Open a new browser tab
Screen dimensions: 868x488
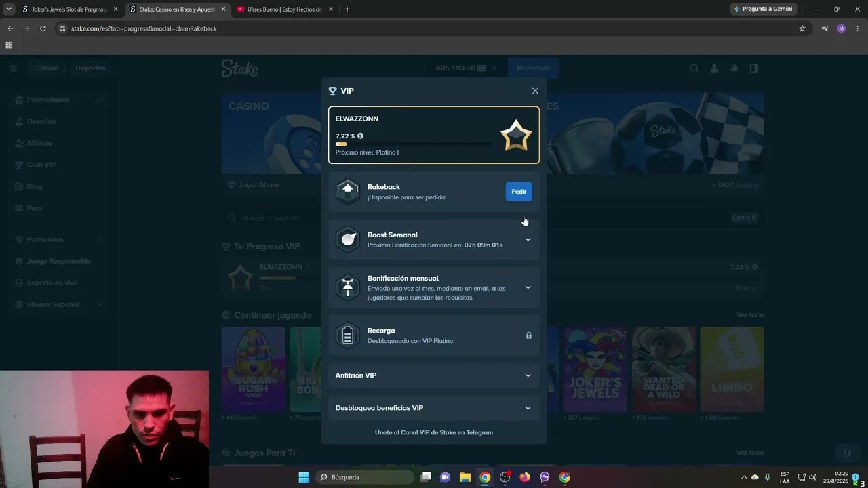[x=347, y=9]
